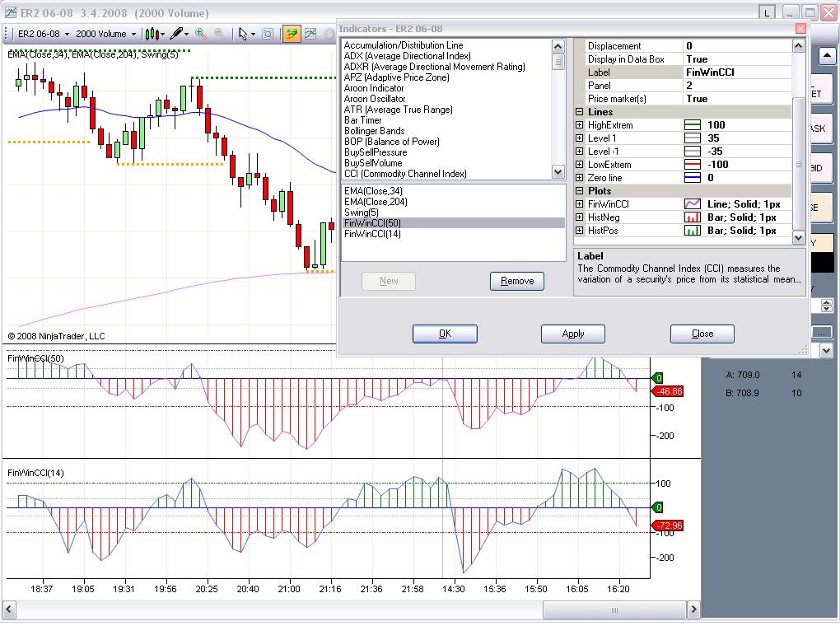This screenshot has width=840, height=626.
Task: Click the cursor pointer tool icon
Action: coord(243,34)
